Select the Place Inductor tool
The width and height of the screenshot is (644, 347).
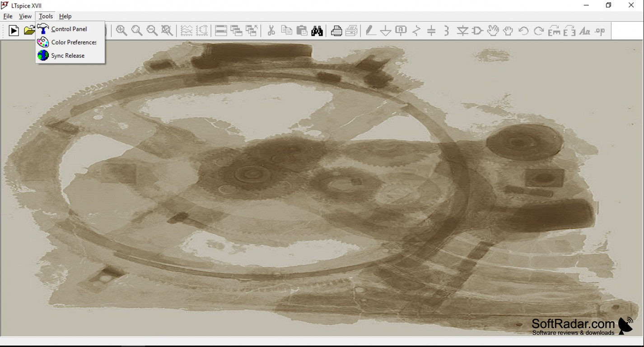[447, 31]
